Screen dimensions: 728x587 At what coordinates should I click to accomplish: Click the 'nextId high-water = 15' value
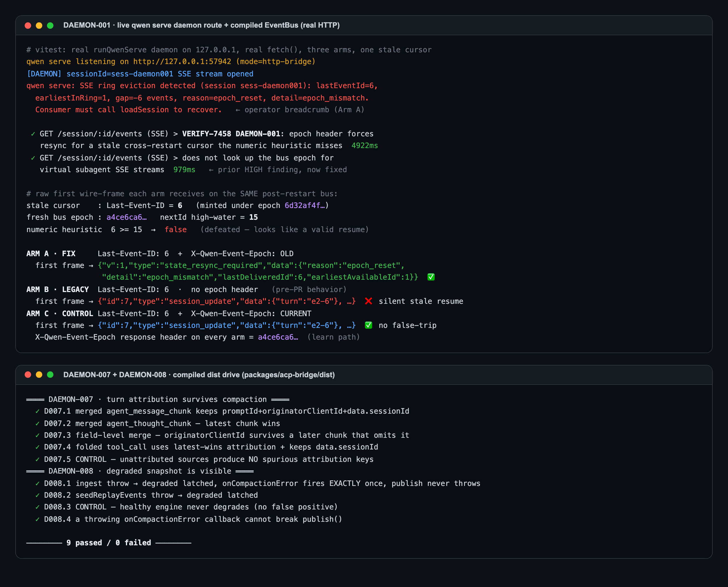209,217
